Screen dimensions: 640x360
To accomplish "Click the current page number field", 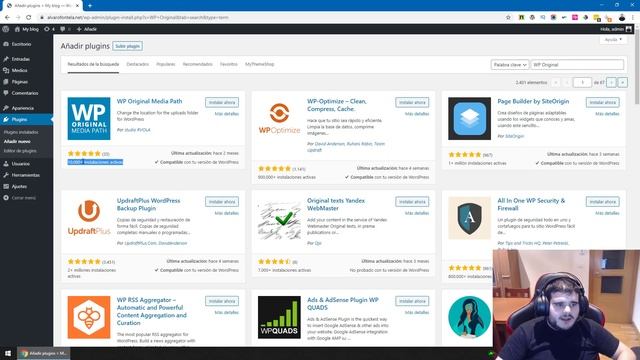I will [x=582, y=82].
